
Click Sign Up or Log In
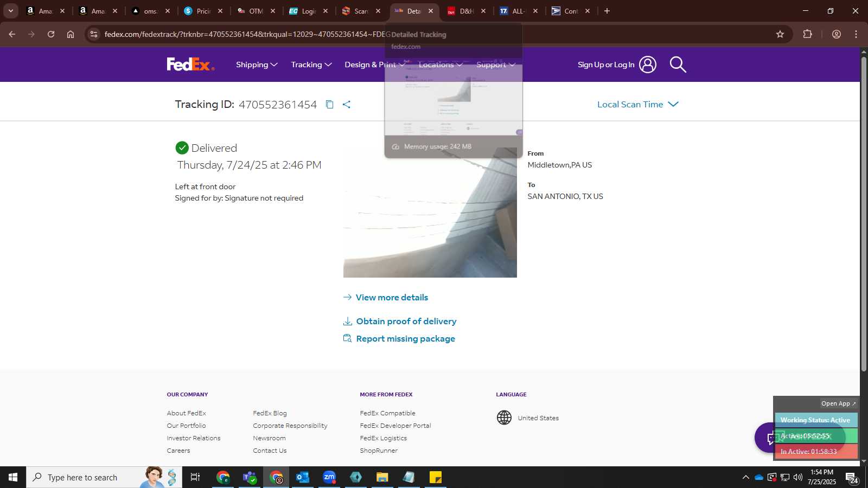coord(606,65)
